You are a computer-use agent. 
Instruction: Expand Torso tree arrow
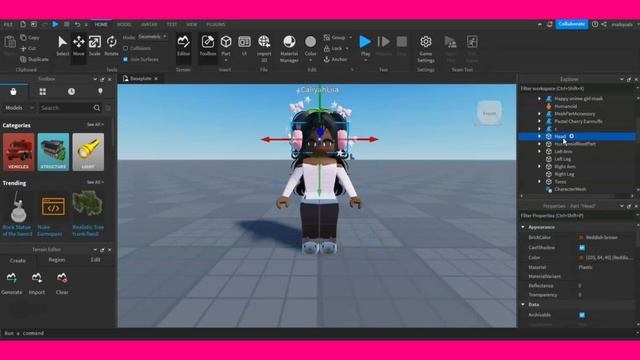(x=539, y=182)
